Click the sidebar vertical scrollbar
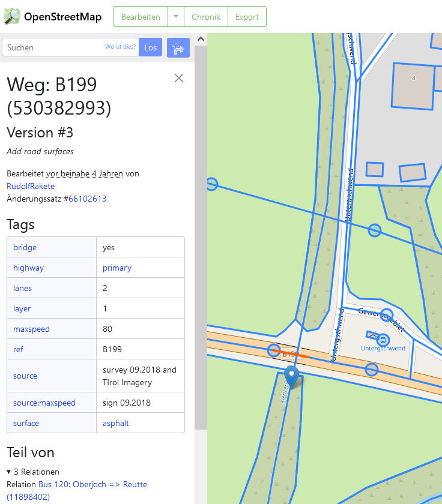The height and width of the screenshot is (504, 442). coord(201,240)
